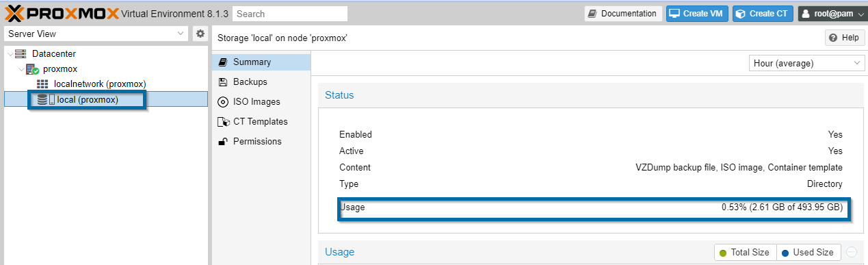Open the Permissions tab
The image size is (868, 265).
(261, 141)
